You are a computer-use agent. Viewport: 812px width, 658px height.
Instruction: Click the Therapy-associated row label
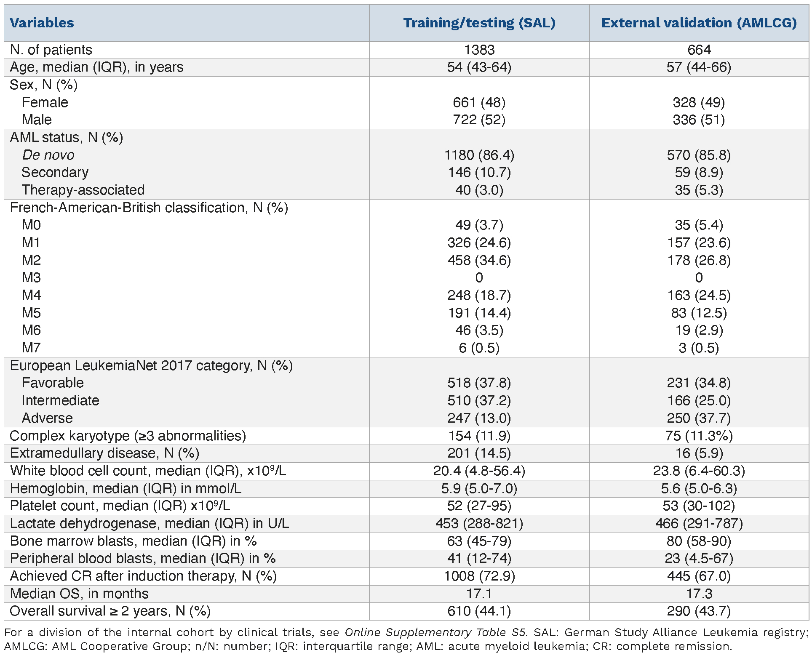83,190
